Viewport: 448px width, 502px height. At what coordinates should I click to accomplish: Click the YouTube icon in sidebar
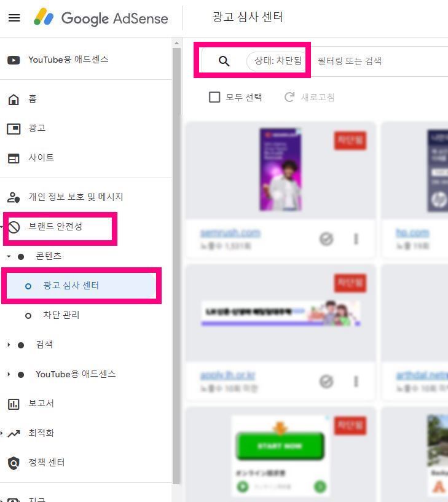[x=14, y=60]
